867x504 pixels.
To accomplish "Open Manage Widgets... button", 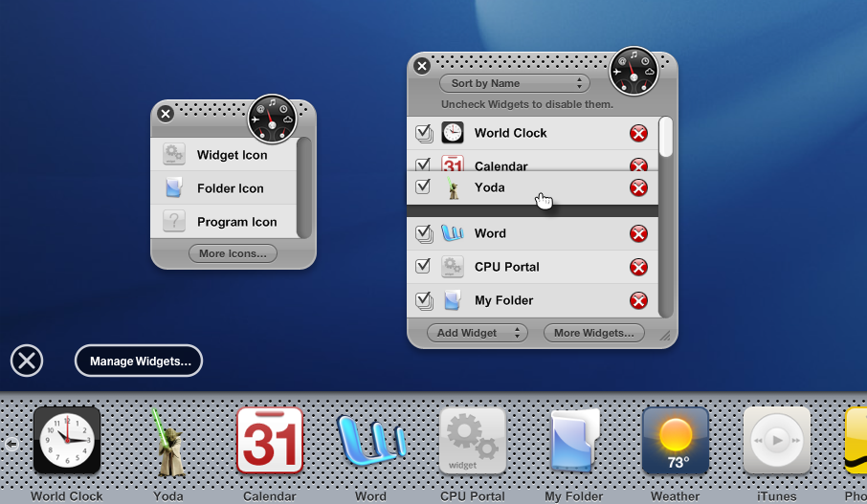I will (x=139, y=361).
